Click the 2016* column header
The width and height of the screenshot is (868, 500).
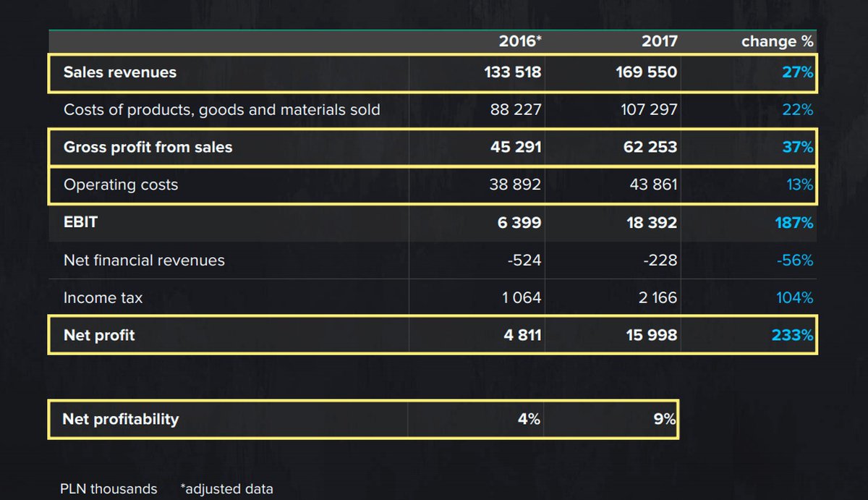[520, 41]
